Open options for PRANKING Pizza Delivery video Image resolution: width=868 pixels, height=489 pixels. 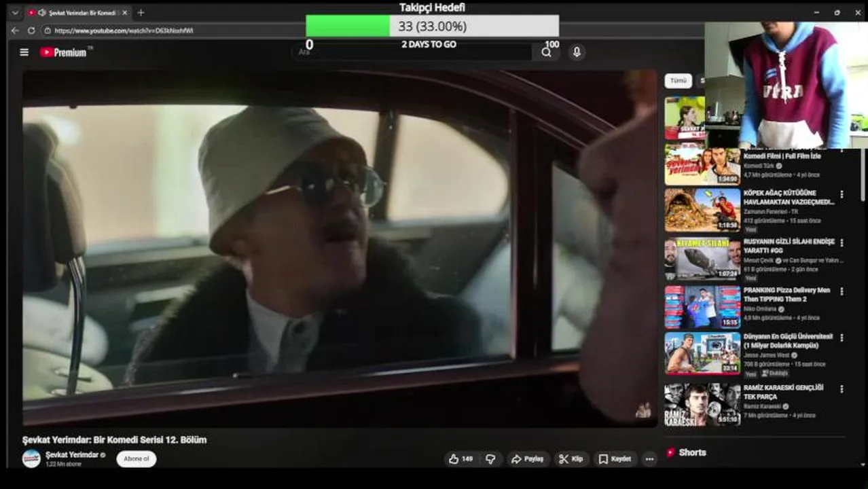pyautogui.click(x=842, y=291)
